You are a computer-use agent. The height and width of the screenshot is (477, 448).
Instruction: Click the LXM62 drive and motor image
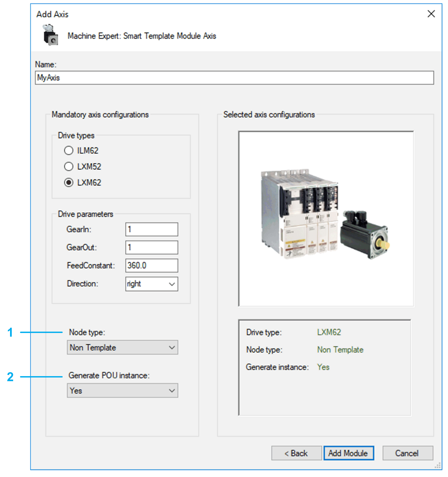326,218
